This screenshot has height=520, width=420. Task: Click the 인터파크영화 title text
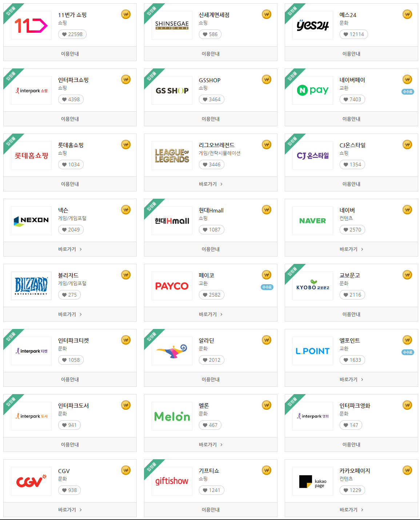tap(355, 406)
